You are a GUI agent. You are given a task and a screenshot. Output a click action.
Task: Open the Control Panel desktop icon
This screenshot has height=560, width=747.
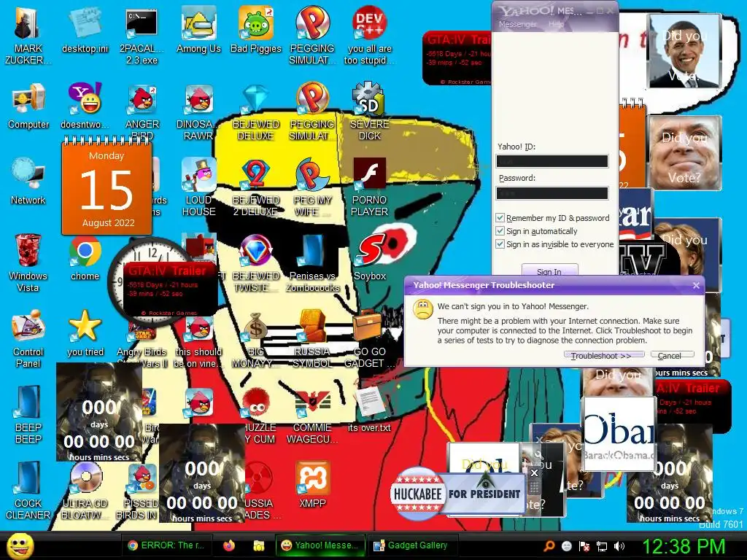28,338
